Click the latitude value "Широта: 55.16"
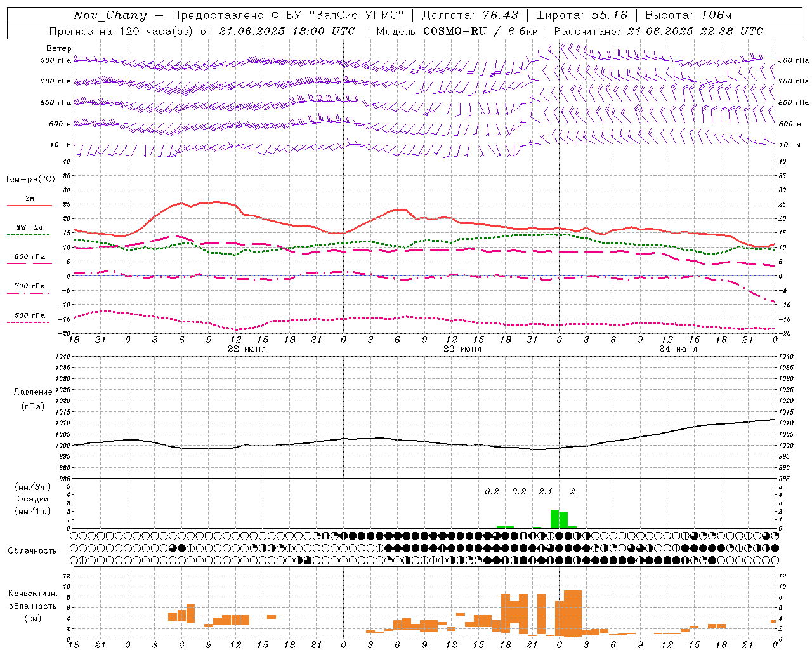This screenshot has height=650, width=812. pos(582,15)
